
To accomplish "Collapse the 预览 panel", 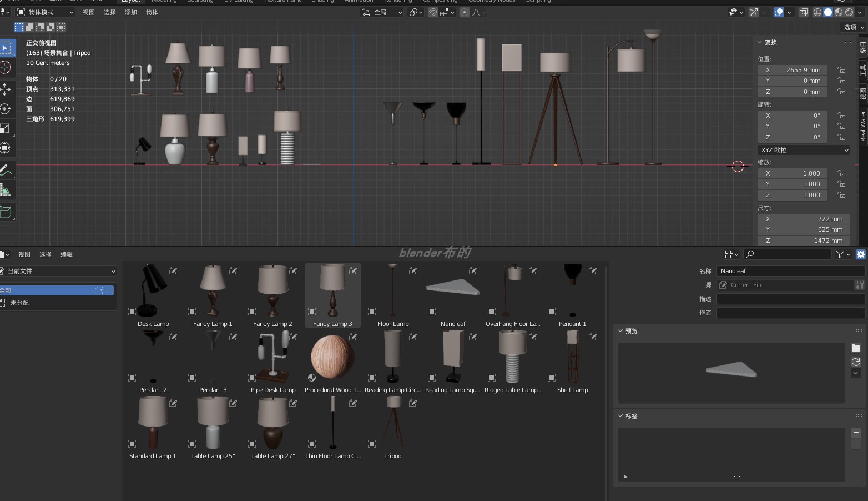I will click(628, 331).
